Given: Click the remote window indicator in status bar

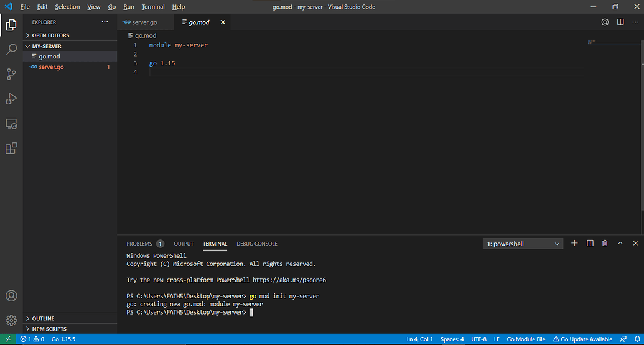Looking at the screenshot, I should (8, 339).
